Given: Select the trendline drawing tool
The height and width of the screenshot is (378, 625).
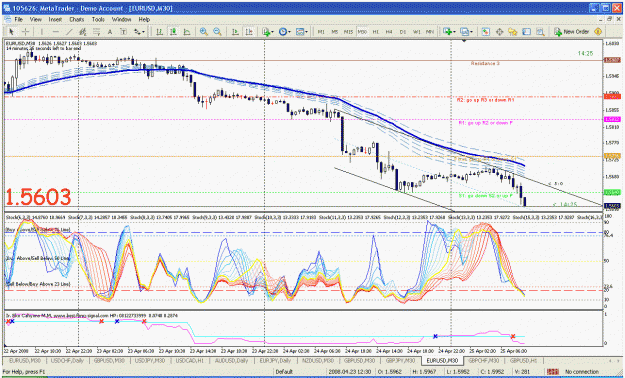Looking at the screenshot, I should 69,32.
